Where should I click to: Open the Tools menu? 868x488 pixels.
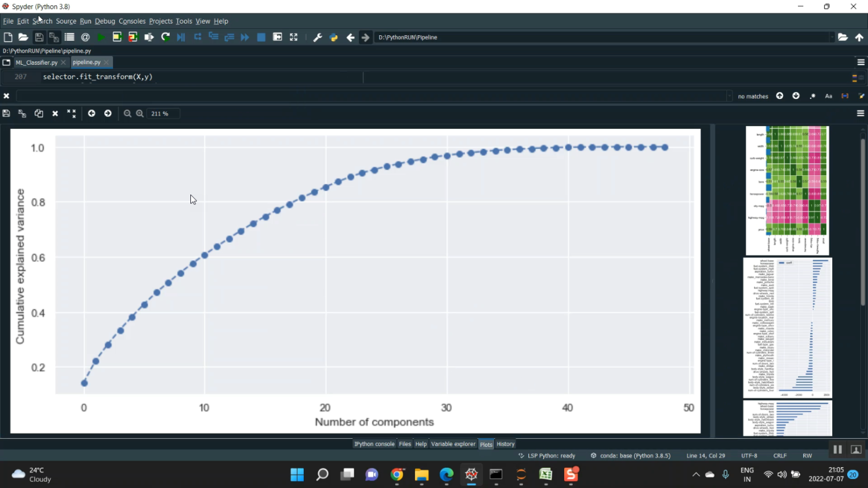[x=184, y=21]
